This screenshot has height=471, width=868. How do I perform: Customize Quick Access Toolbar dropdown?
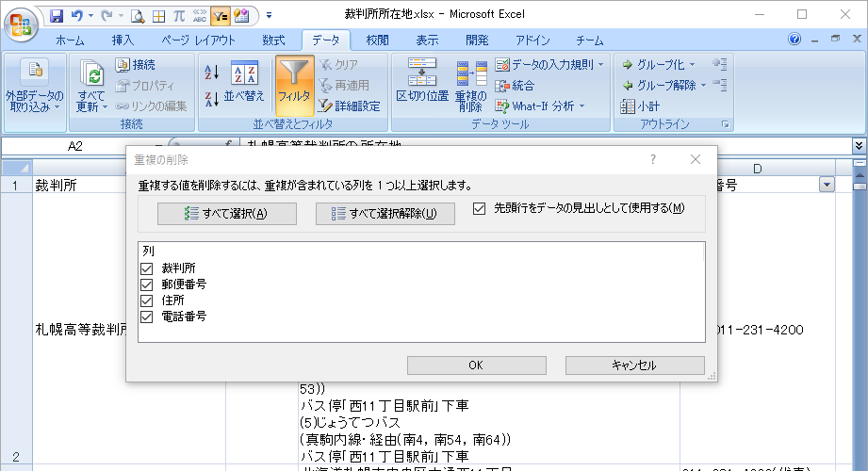coord(269,16)
